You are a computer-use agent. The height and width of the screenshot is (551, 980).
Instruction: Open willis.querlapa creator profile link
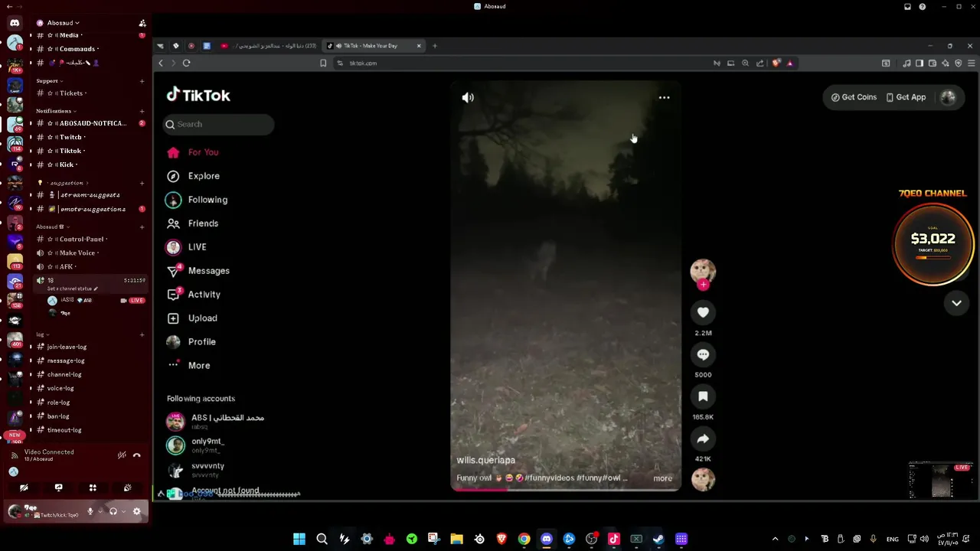pyautogui.click(x=485, y=460)
